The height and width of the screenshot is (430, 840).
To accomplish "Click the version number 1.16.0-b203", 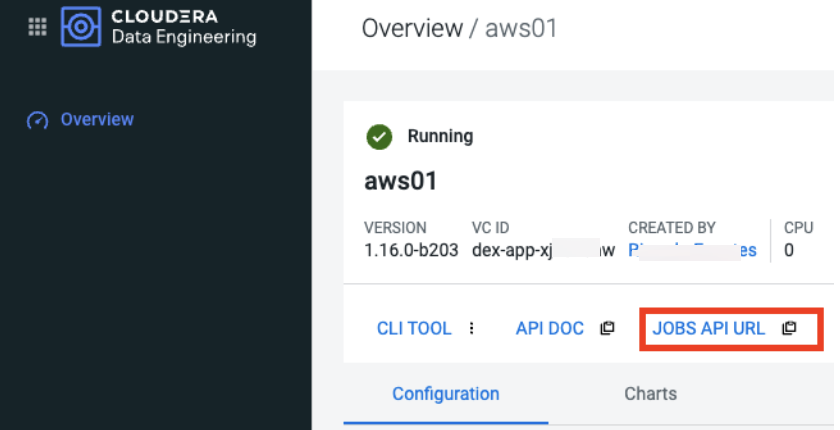I will point(411,250).
